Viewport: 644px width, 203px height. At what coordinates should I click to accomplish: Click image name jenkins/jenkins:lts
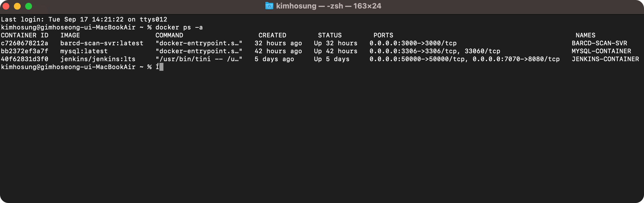point(98,59)
